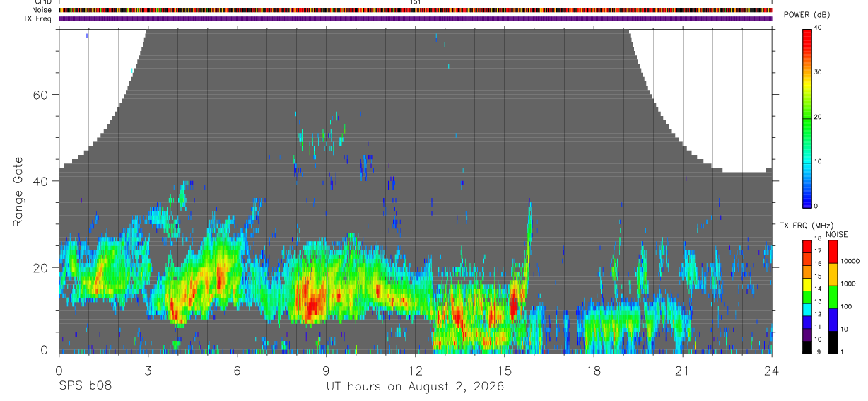Click the POWER (dB) color bar

807,117
